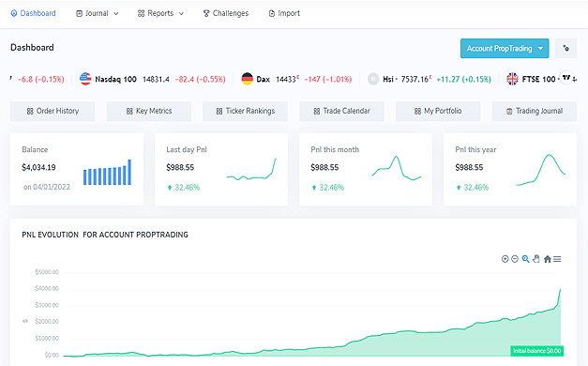Open Trading Journal

coord(535,111)
